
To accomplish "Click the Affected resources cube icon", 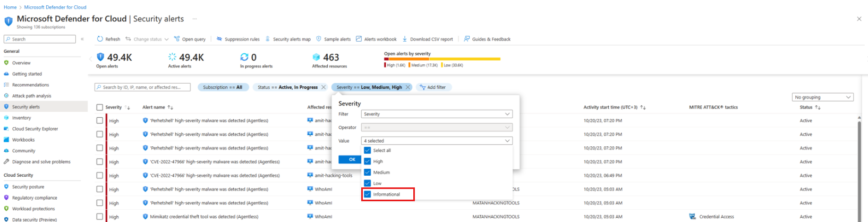I will pyautogui.click(x=317, y=57).
